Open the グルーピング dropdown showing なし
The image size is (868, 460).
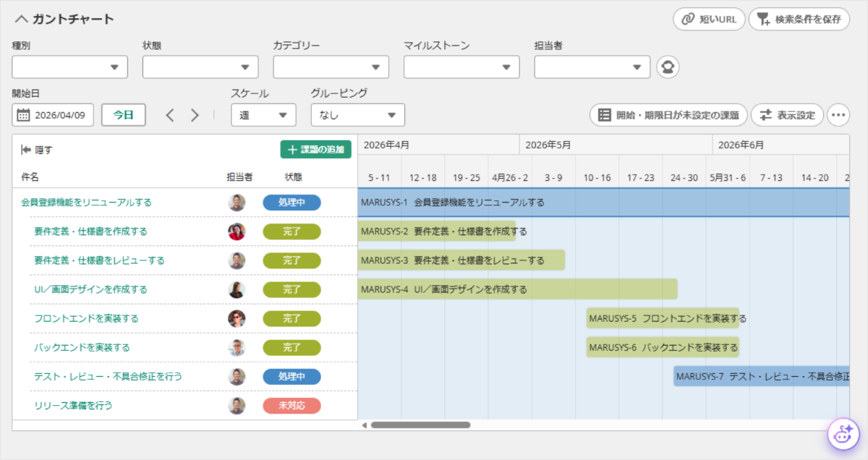tap(358, 115)
